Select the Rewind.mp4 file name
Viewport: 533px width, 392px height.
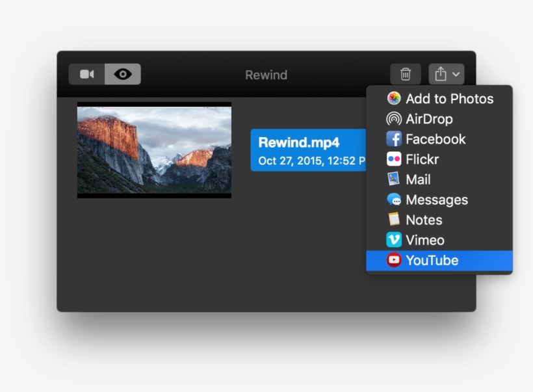[x=299, y=142]
